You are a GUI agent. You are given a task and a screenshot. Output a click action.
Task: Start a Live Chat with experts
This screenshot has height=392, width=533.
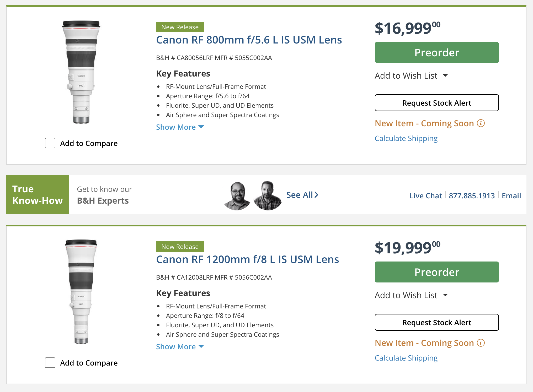click(425, 196)
